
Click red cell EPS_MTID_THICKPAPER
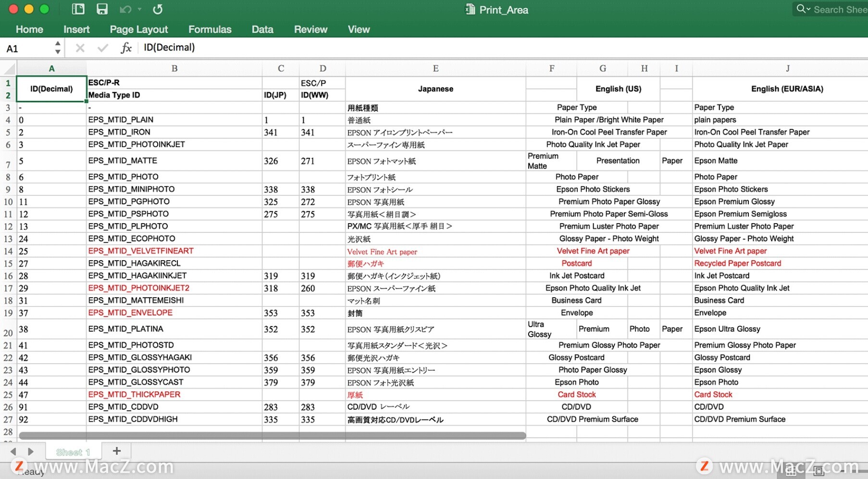(x=174, y=394)
